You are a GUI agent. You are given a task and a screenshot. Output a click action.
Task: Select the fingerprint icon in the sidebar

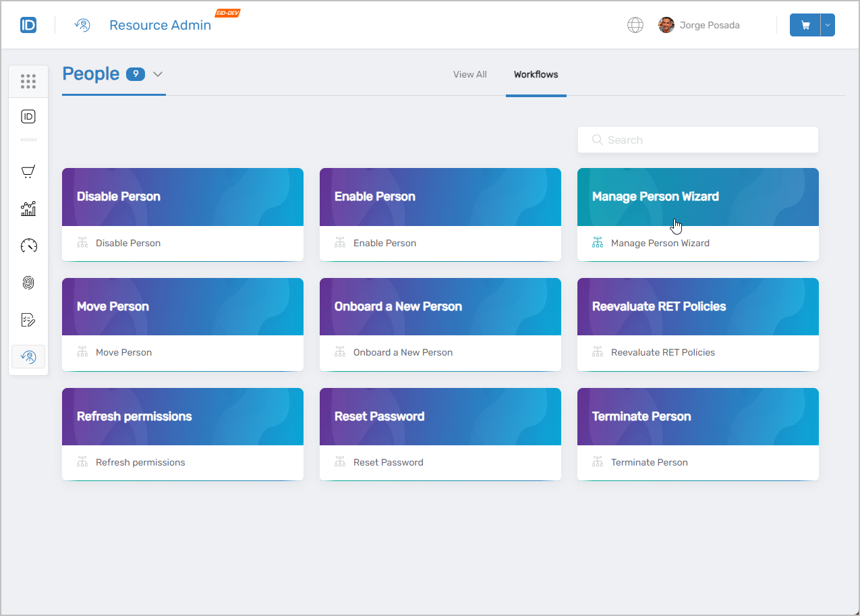point(28,283)
